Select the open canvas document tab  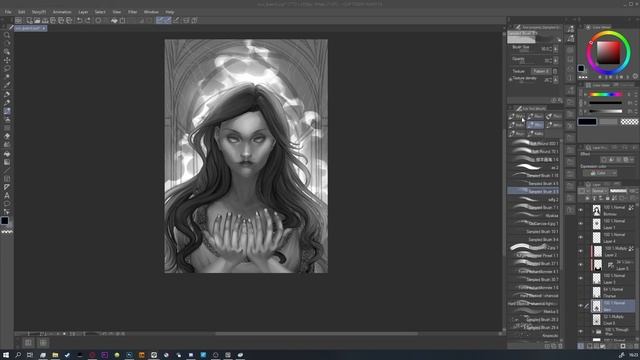pos(31,28)
